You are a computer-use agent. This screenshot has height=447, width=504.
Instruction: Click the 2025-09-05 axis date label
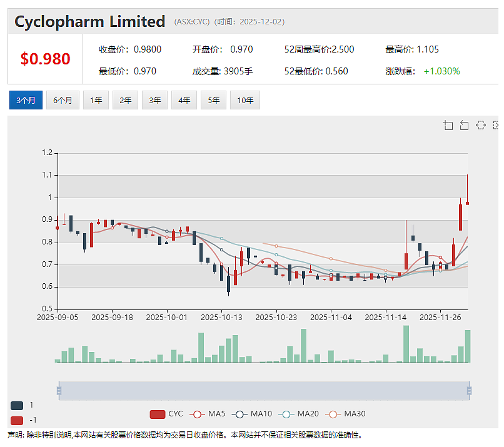tap(58, 318)
